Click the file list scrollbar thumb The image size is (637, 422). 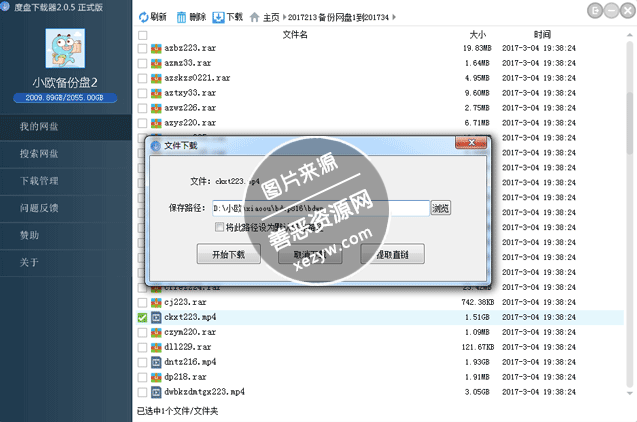point(629,122)
